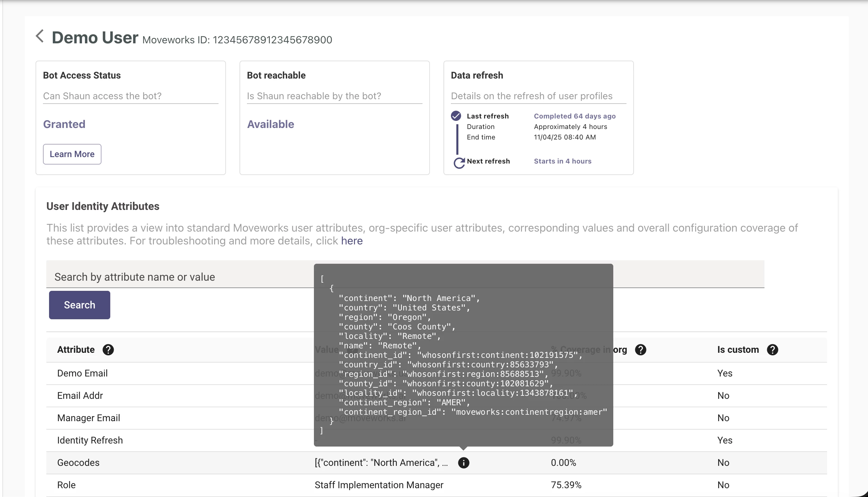Click the Available bot reachable status
The image size is (868, 497).
(x=270, y=124)
